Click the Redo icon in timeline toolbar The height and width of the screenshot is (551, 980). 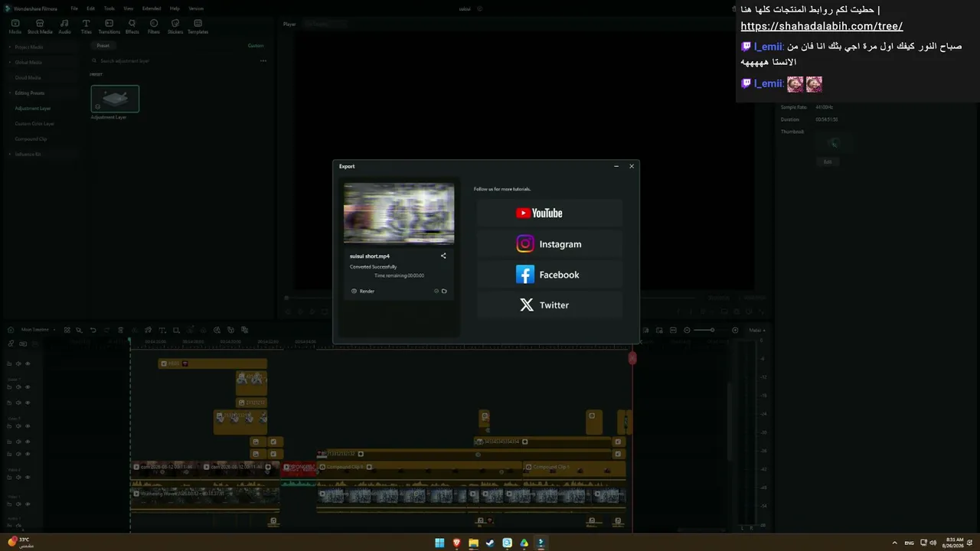tap(106, 330)
